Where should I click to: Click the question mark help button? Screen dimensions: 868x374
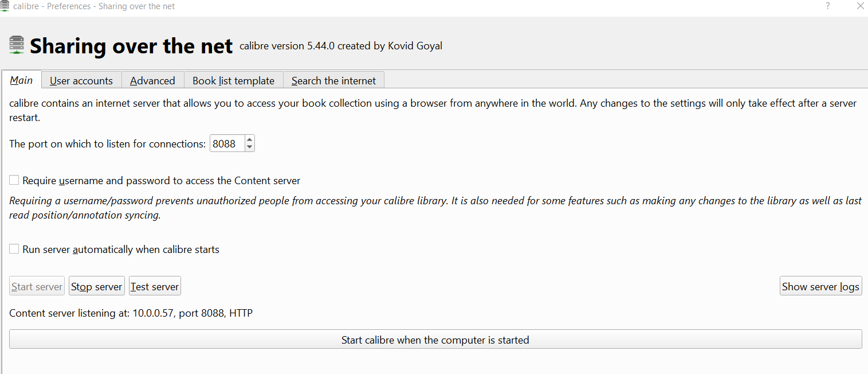pyautogui.click(x=828, y=6)
